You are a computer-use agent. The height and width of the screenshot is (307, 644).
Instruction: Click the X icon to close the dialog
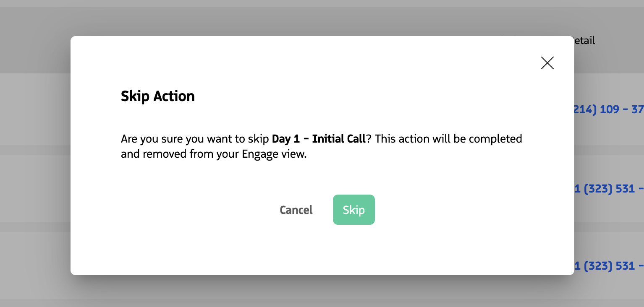[547, 63]
